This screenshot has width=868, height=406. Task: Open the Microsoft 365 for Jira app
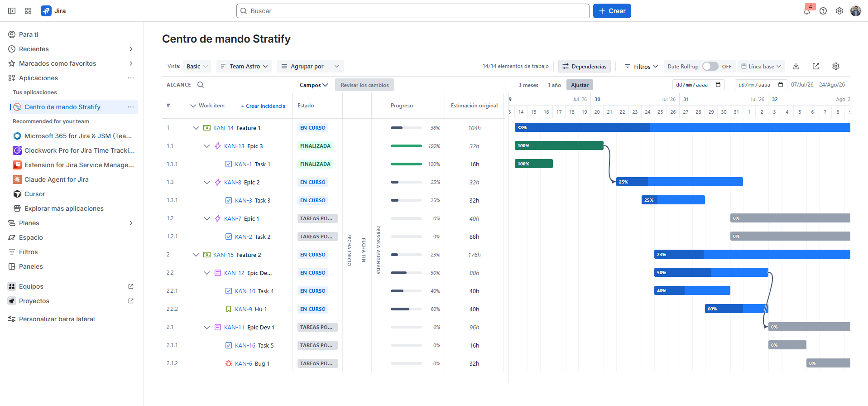tap(73, 136)
